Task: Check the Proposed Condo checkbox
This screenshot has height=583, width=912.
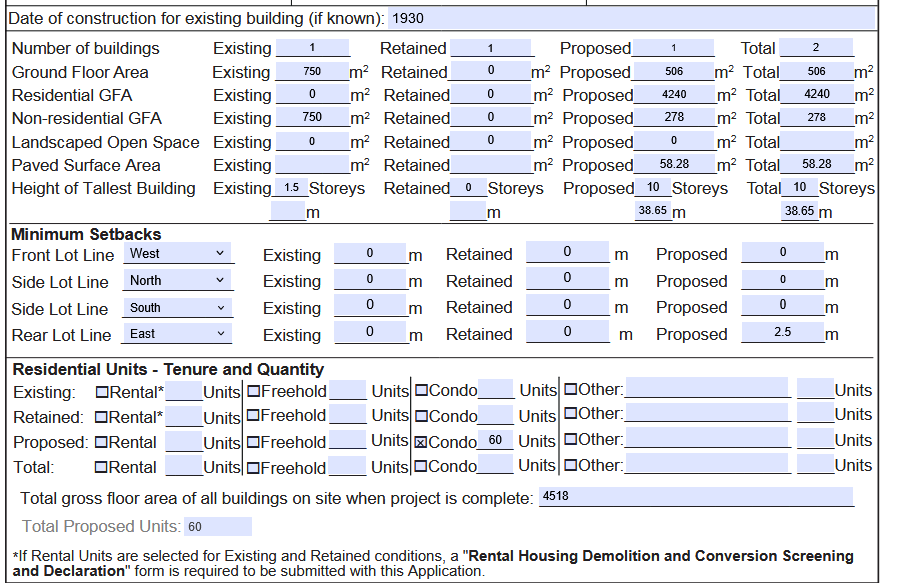Action: (421, 441)
